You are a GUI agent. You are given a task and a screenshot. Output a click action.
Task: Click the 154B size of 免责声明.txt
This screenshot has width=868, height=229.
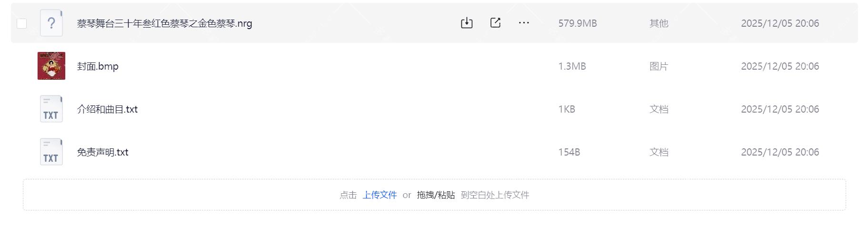pos(569,152)
